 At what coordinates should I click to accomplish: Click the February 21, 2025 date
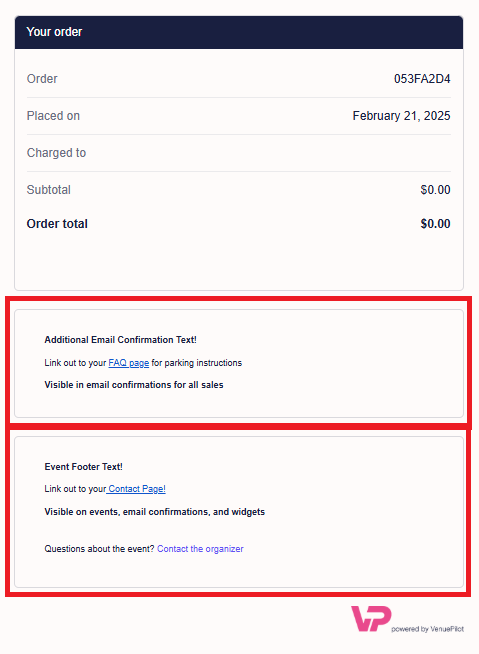[x=401, y=116]
